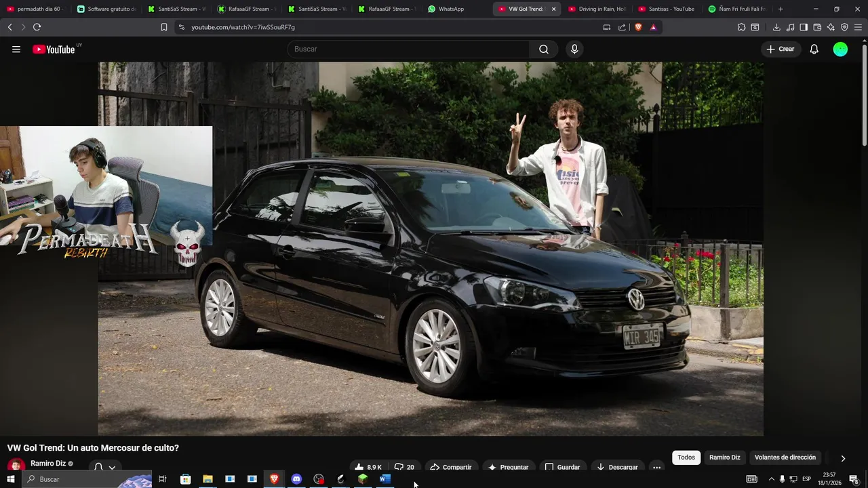Switch to the Driving in Rain tab
This screenshot has width=868, height=488.
pos(597,9)
